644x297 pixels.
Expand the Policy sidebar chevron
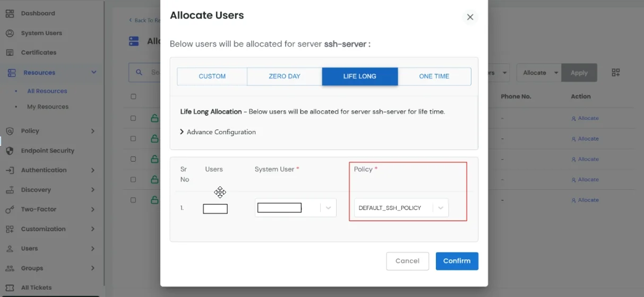tap(93, 131)
